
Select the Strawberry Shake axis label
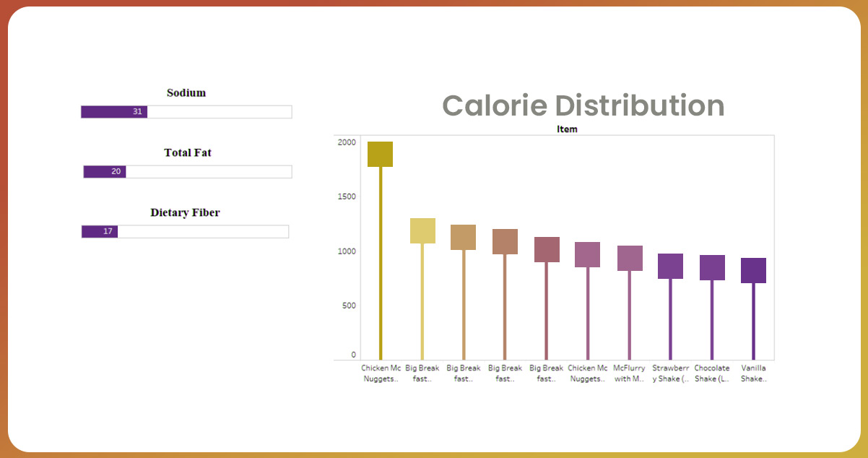(671, 373)
